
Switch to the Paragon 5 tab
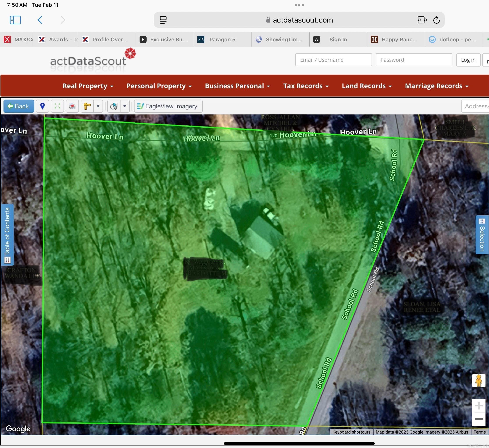[x=222, y=40]
